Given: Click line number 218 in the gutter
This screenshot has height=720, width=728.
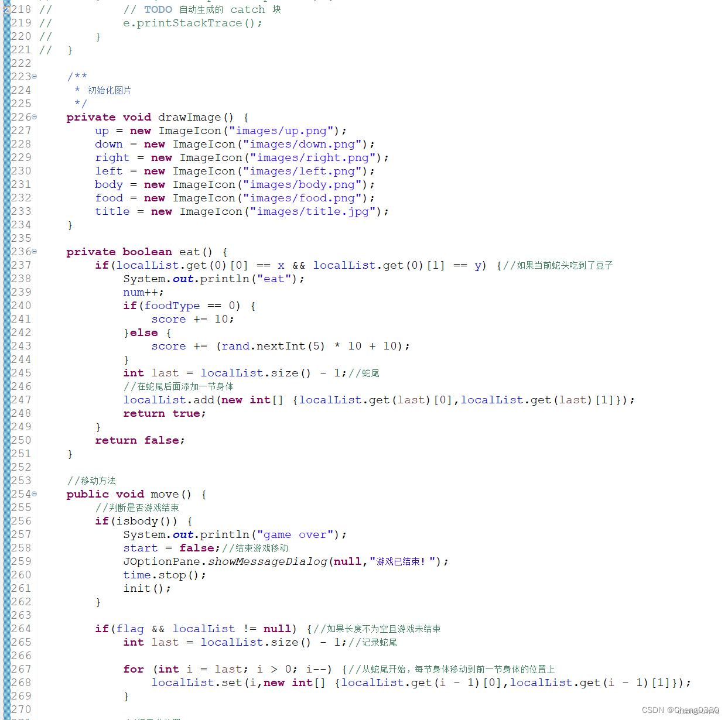Looking at the screenshot, I should tap(21, 9).
